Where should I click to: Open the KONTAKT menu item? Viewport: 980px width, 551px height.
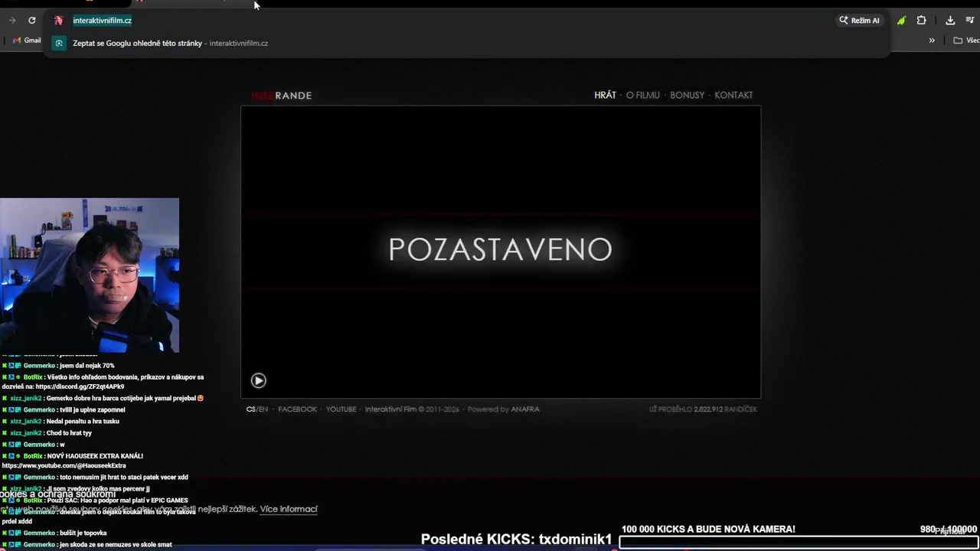pyautogui.click(x=733, y=95)
